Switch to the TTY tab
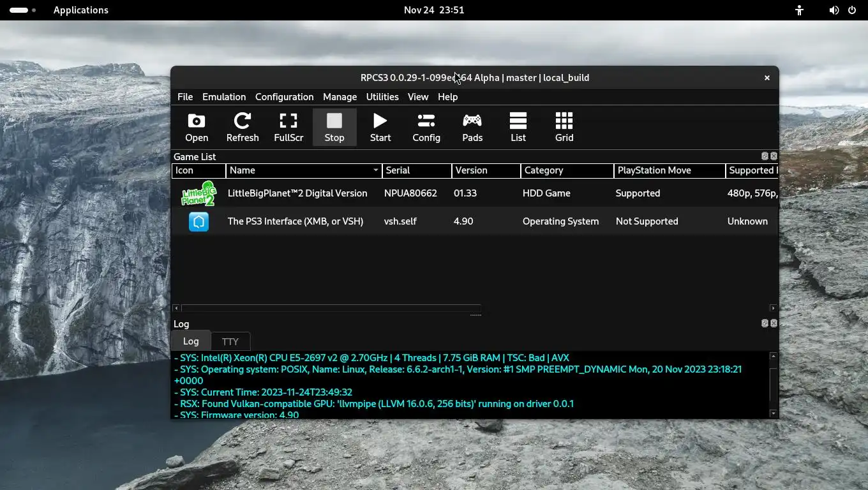The height and width of the screenshot is (490, 868). pos(230,341)
